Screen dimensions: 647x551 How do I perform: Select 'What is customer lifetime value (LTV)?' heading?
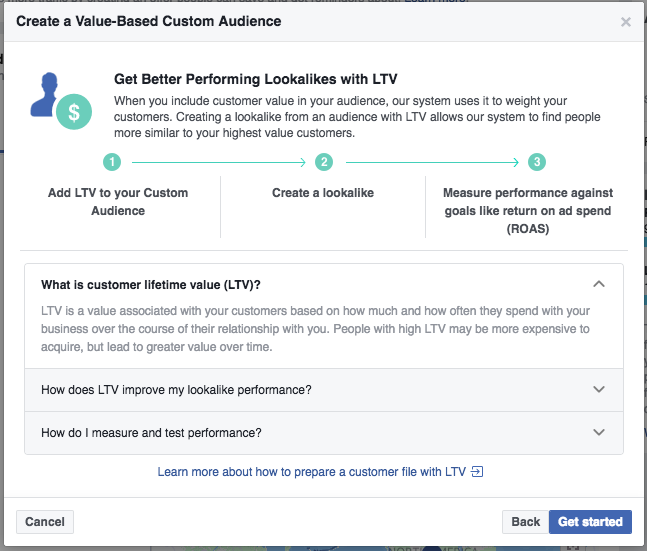tap(151, 284)
